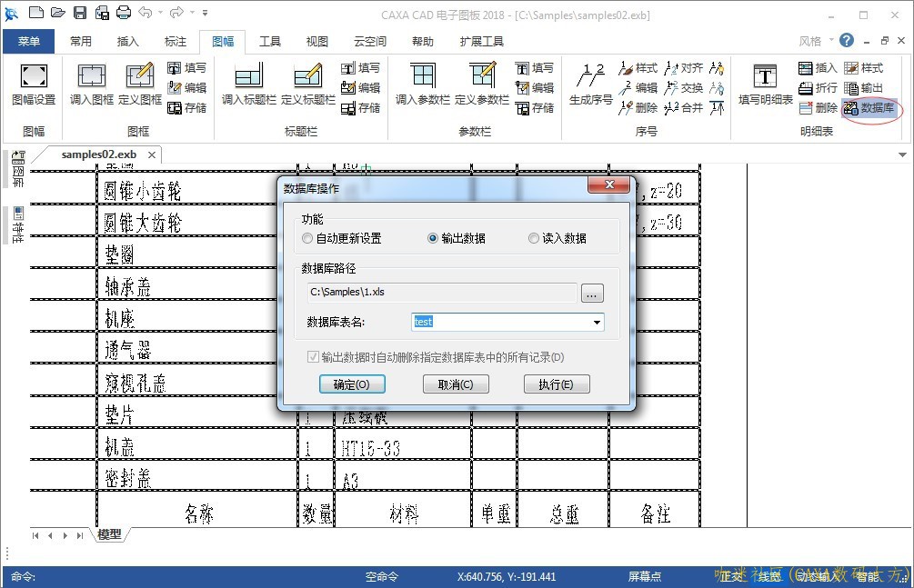Click 定义标题栏 define title block tool
Viewport: 914px width, 588px height.
(x=307, y=85)
